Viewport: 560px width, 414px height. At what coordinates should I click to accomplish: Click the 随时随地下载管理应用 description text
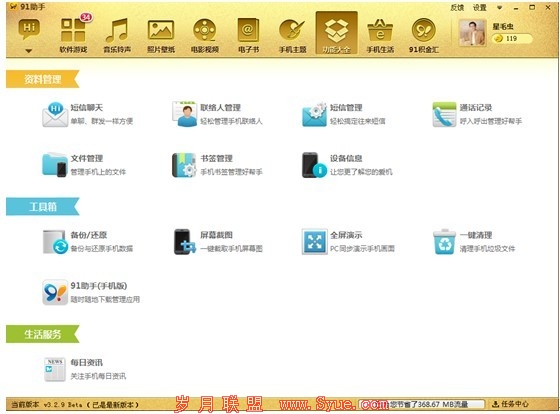click(105, 299)
